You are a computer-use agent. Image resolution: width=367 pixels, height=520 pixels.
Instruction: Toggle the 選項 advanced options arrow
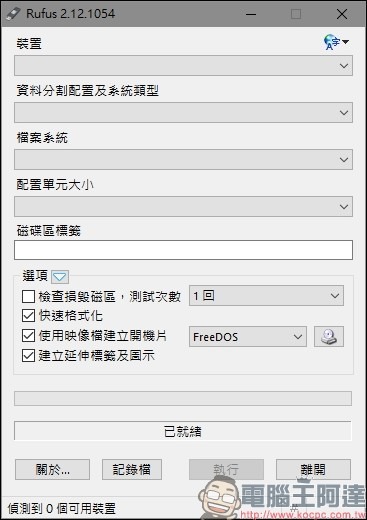pyautogui.click(x=60, y=277)
